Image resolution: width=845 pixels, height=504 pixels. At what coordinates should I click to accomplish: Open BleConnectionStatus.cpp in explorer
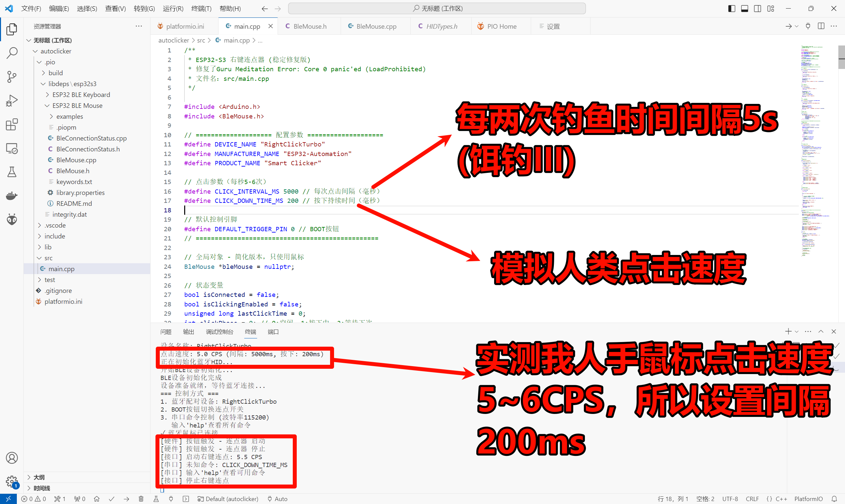(91, 138)
